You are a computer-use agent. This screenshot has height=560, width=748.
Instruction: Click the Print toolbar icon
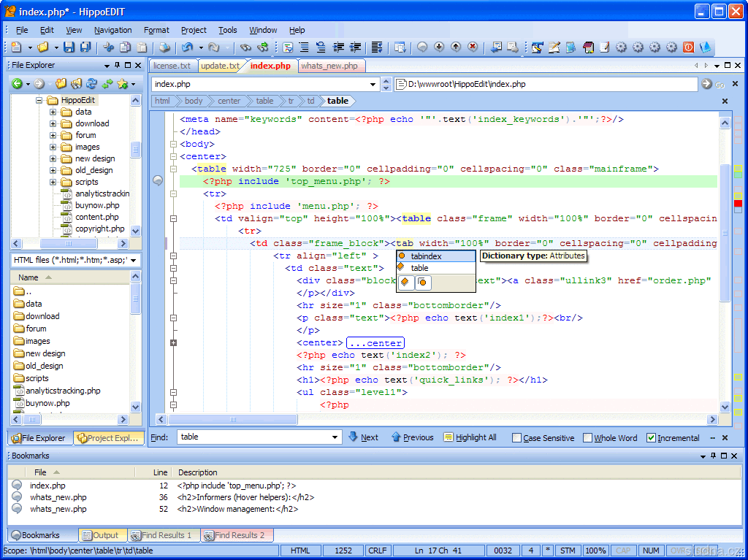tap(164, 47)
